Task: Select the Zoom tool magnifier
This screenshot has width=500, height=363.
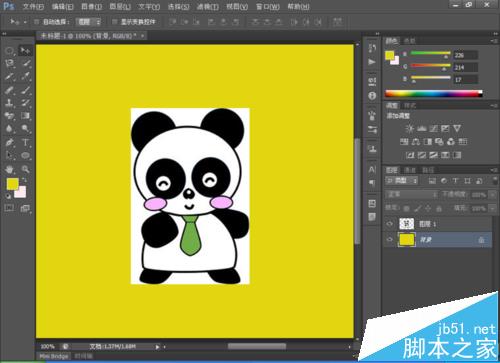Action: click(25, 169)
